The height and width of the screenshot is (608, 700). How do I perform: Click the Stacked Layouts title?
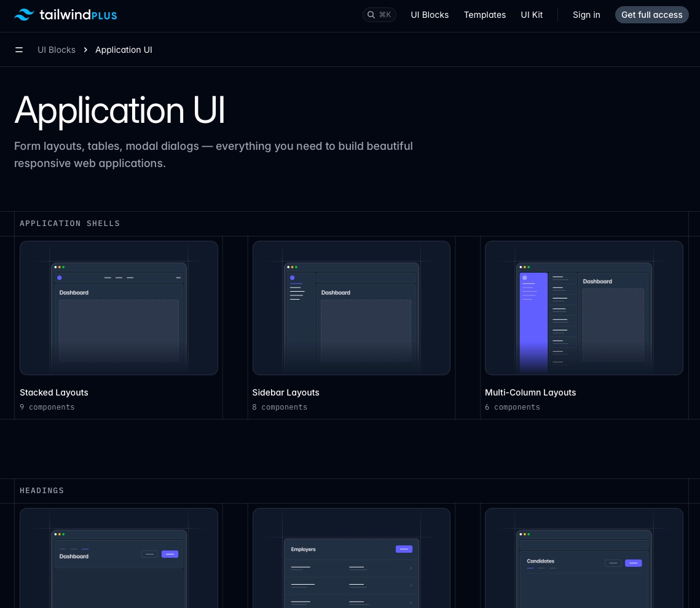[54, 392]
